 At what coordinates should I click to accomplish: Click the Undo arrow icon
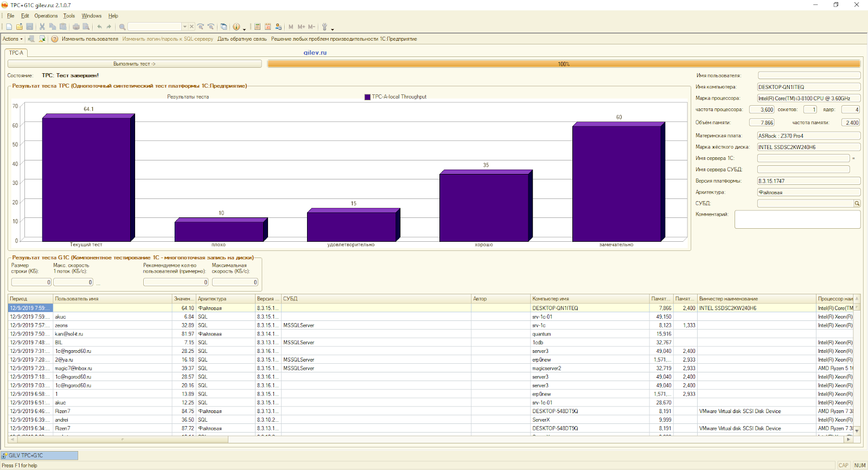(x=99, y=27)
